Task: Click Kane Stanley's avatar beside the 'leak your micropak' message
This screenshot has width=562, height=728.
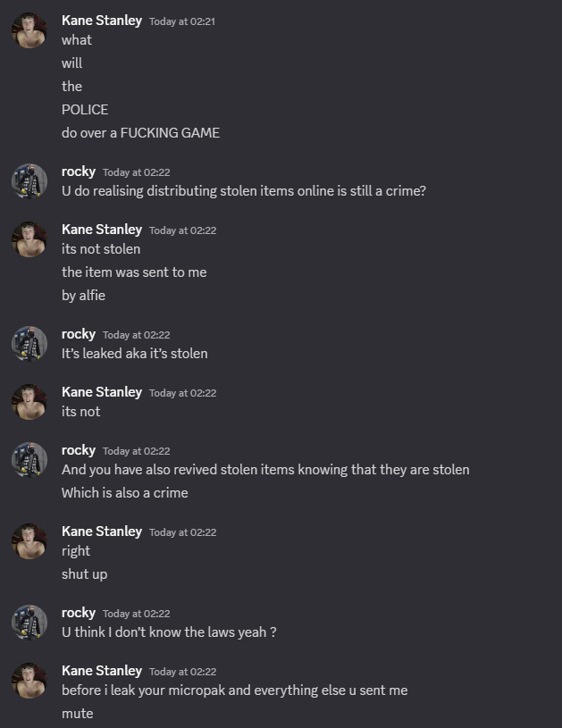Action: [x=29, y=681]
